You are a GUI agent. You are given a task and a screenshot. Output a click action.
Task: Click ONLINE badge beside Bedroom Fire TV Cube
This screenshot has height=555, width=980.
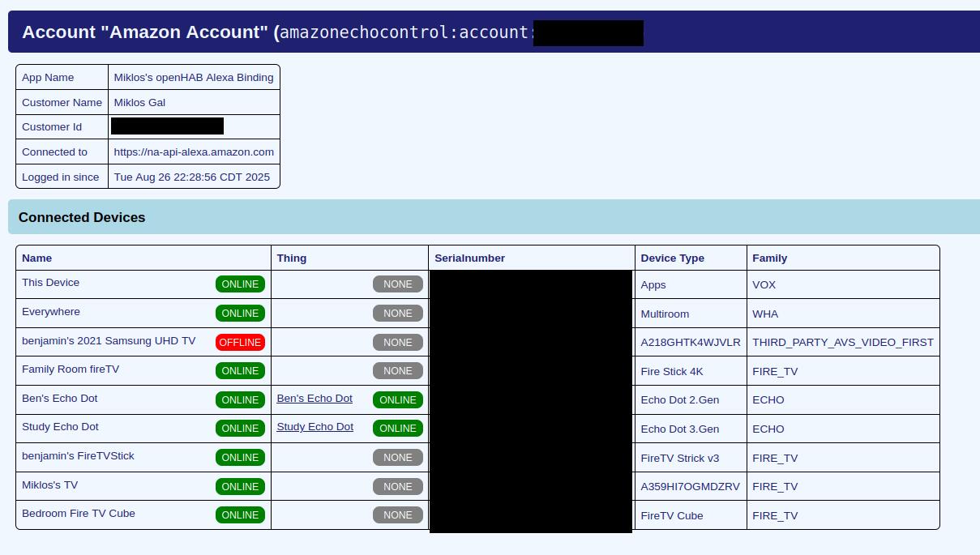[x=240, y=515]
